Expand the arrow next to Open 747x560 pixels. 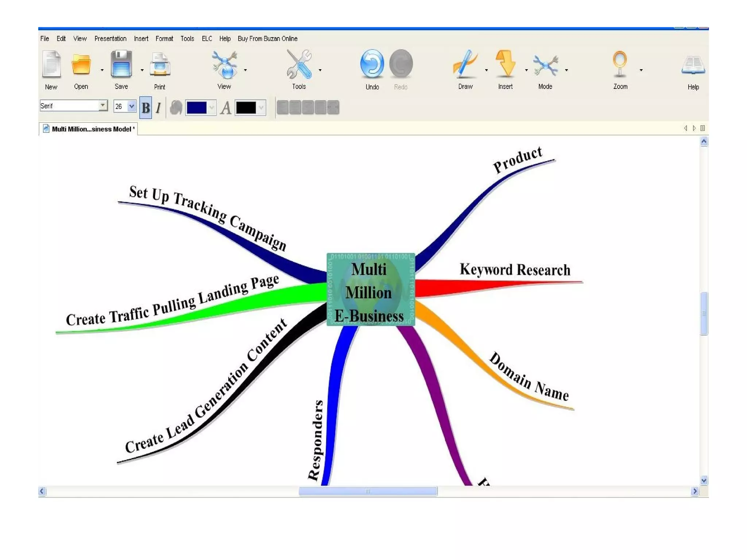coord(102,70)
